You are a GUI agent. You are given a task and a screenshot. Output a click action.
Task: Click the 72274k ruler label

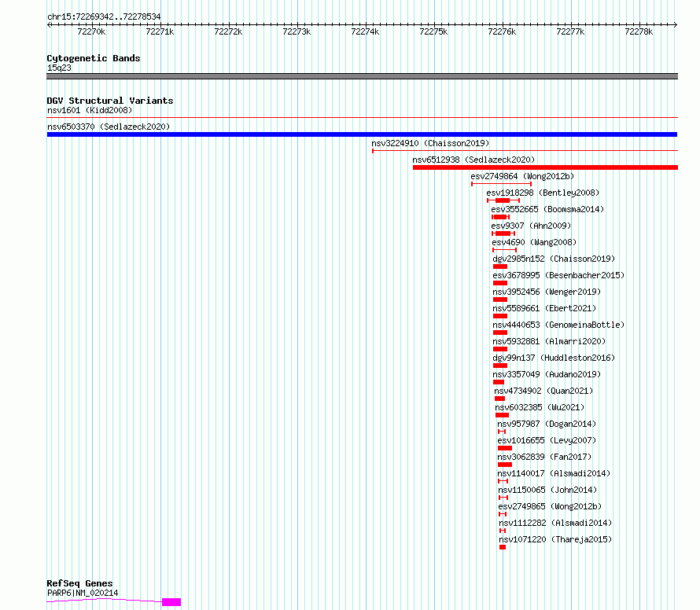(365, 31)
